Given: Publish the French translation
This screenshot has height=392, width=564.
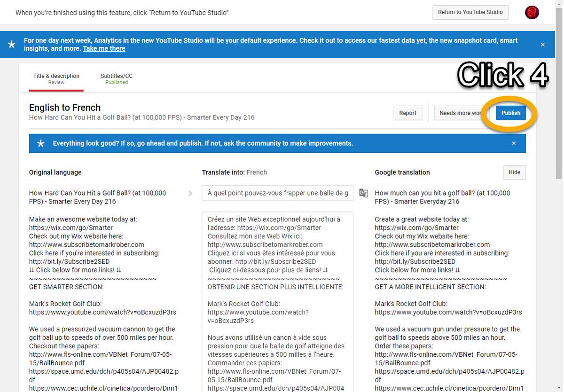Looking at the screenshot, I should (511, 113).
